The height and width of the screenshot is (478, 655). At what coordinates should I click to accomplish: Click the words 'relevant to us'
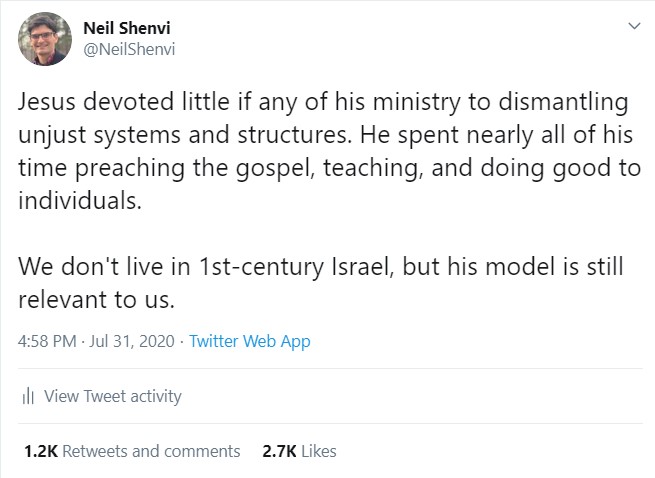tap(88, 296)
